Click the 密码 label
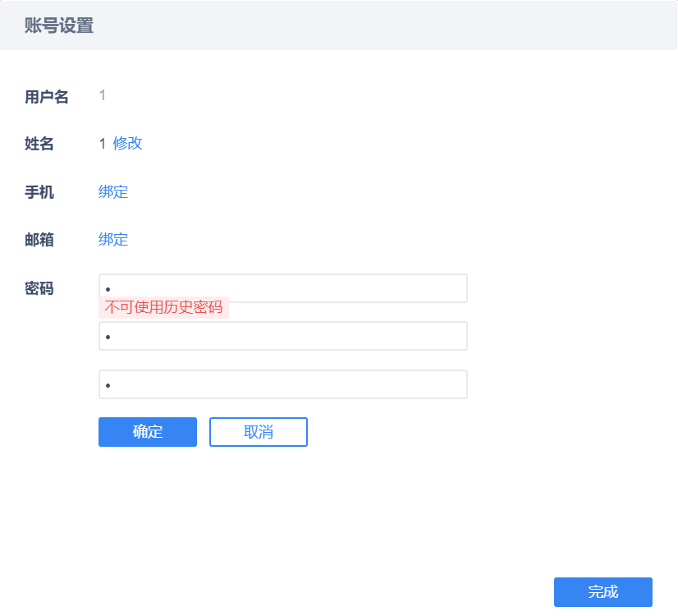This screenshot has width=678, height=616. (x=39, y=288)
